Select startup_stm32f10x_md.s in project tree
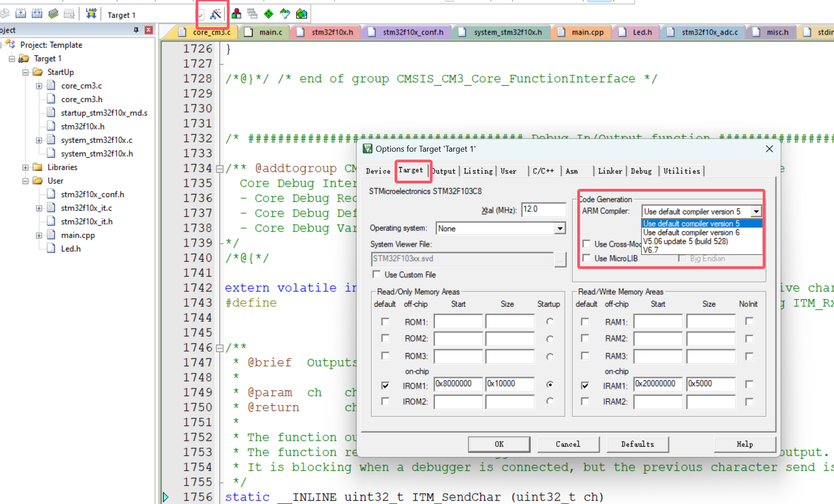Screen dimensions: 834x504 point(104,113)
